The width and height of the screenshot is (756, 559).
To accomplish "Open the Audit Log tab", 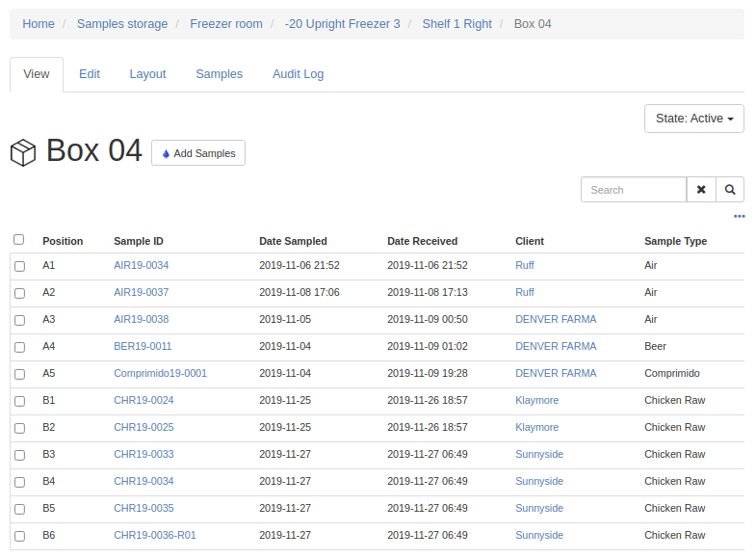I will [298, 74].
